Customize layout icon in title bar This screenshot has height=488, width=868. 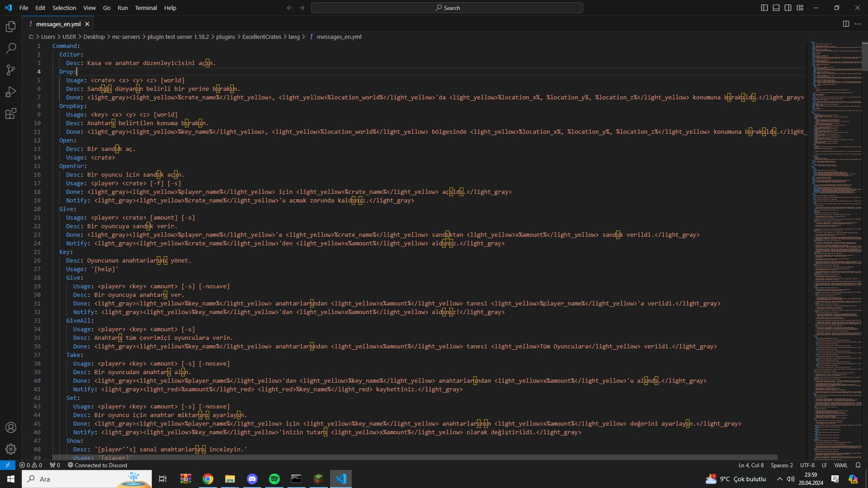[800, 8]
